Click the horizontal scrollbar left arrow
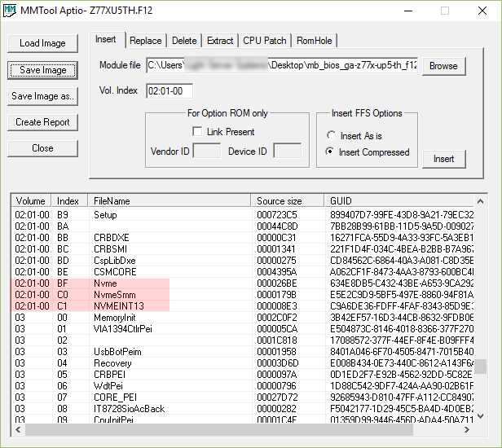The height and width of the screenshot is (448, 502). click(x=18, y=430)
